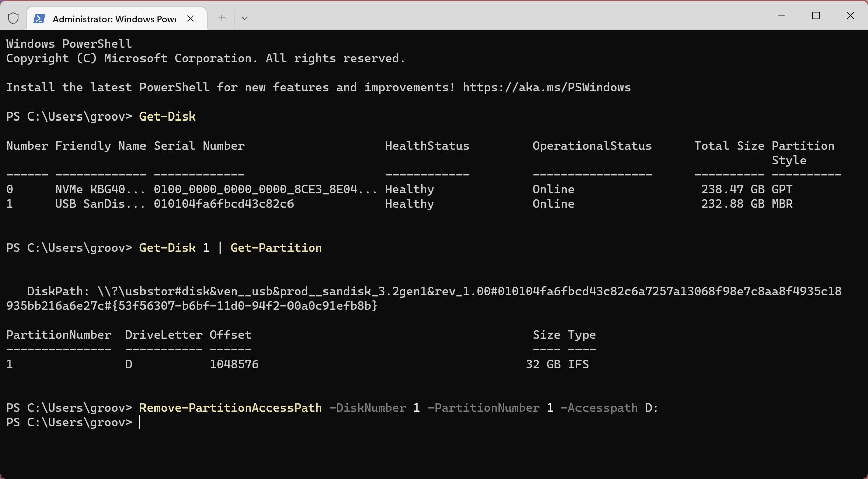Click the https://aka.ms/PSWindows link

coord(546,87)
